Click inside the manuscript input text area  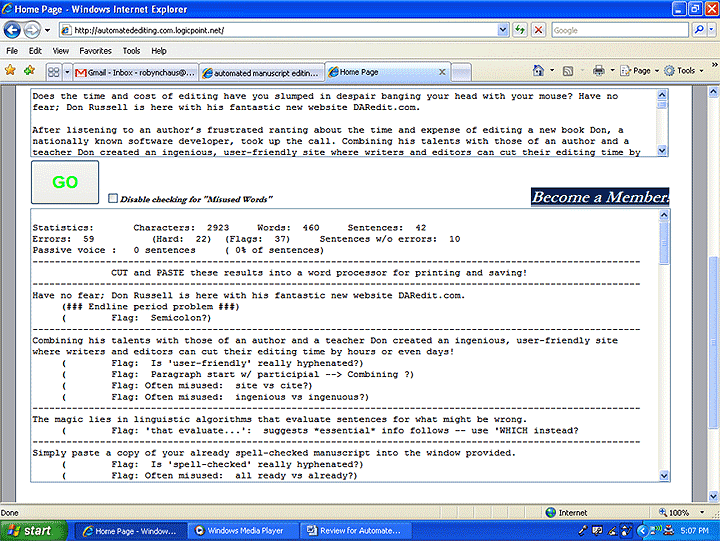[x=344, y=123]
